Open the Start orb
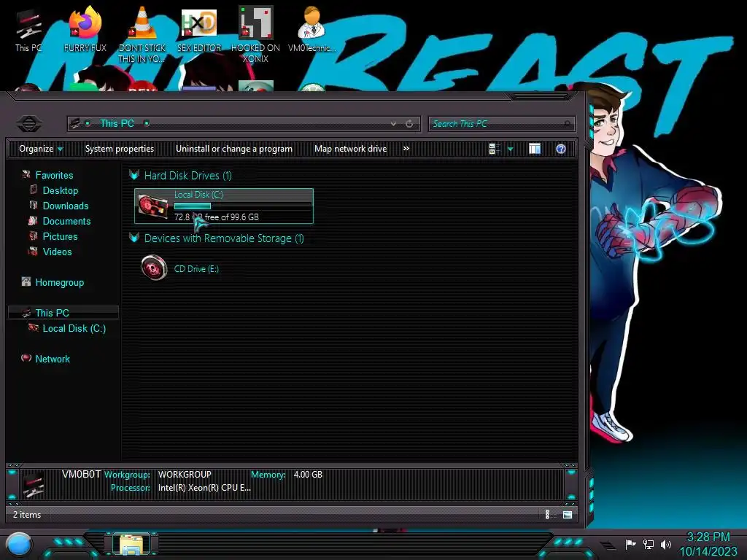The image size is (747, 560). 20,545
